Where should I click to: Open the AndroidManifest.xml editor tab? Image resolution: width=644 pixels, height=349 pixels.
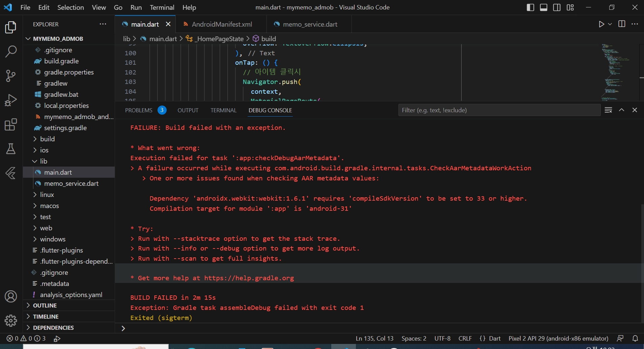pos(221,24)
